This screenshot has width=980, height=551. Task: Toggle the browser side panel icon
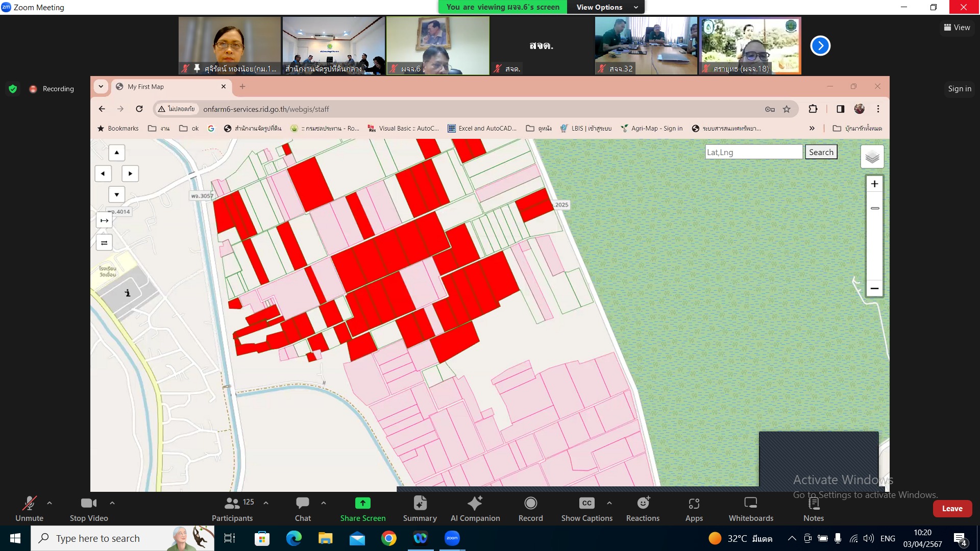point(840,109)
